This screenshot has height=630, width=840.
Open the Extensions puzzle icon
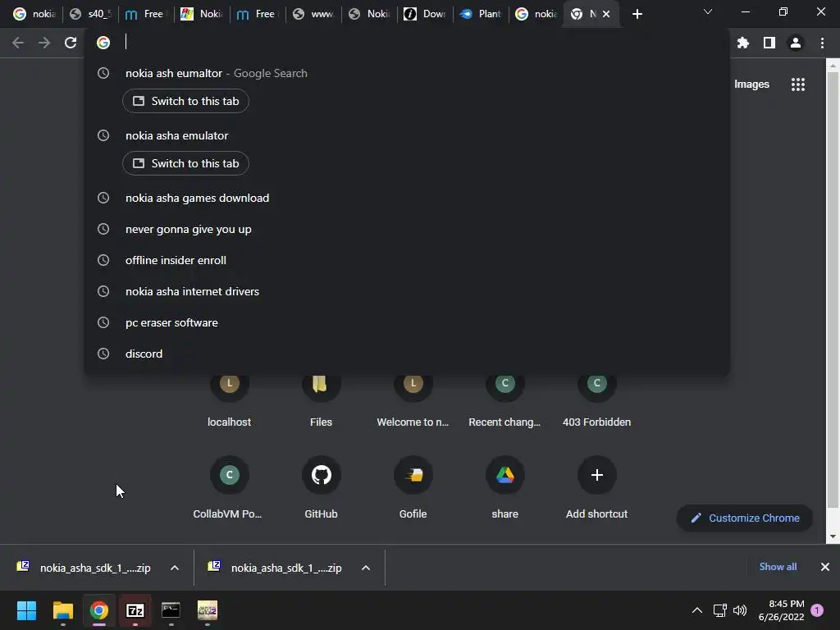[743, 43]
